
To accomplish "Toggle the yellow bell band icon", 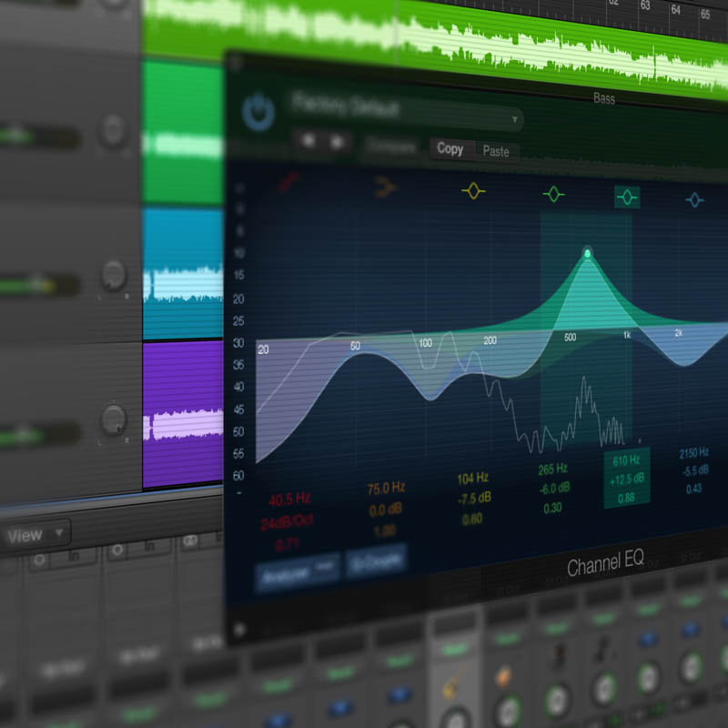I will pos(474,191).
